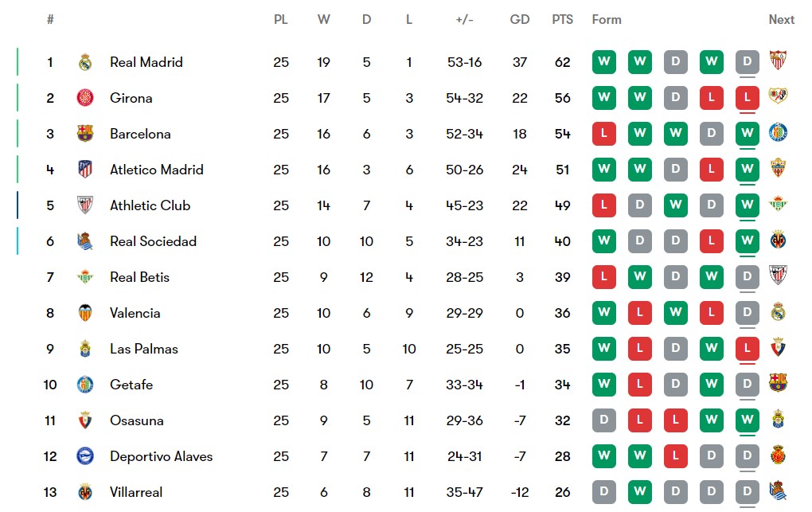The image size is (812, 512).
Task: Sort table by GD column header
Action: (519, 20)
